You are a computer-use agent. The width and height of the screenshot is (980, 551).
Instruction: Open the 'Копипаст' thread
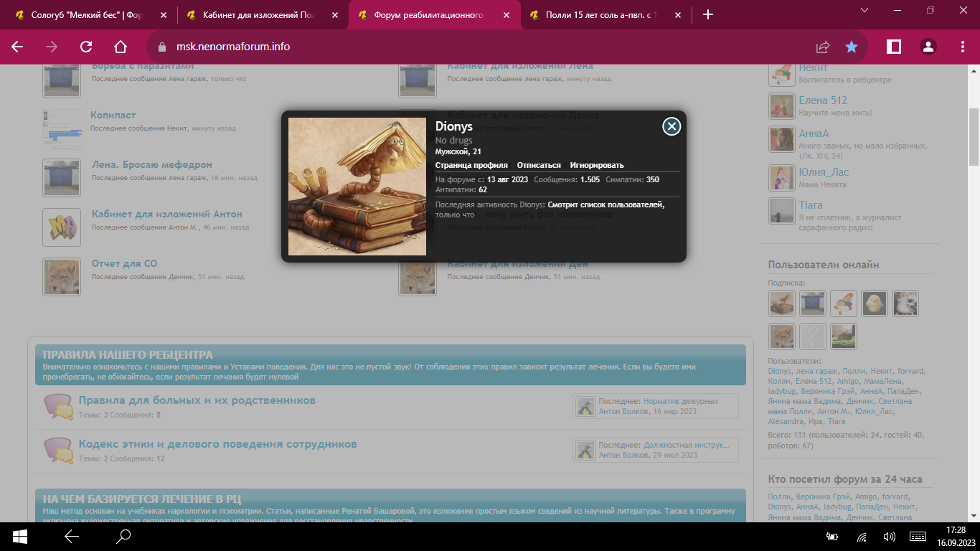tap(113, 115)
